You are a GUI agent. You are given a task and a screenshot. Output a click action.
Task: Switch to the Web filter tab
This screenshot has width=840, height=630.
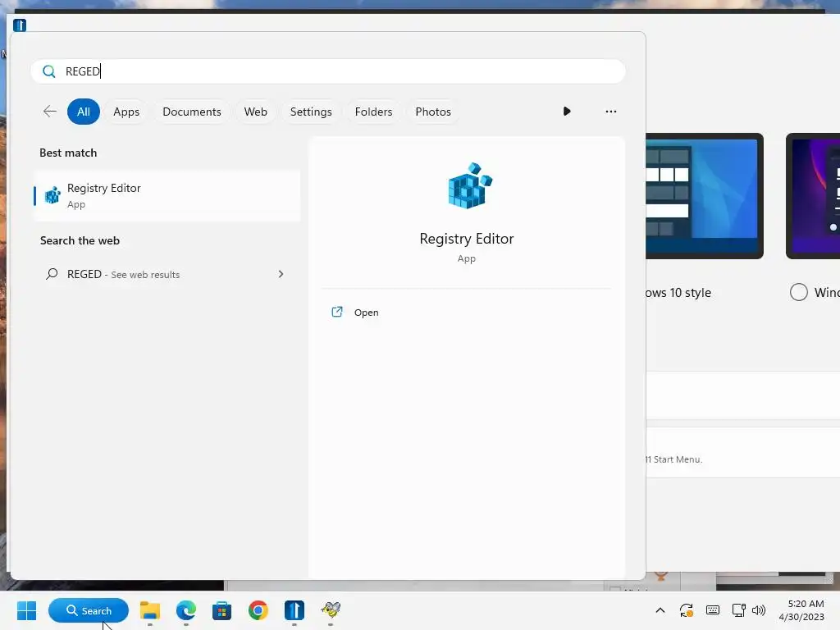tap(256, 112)
